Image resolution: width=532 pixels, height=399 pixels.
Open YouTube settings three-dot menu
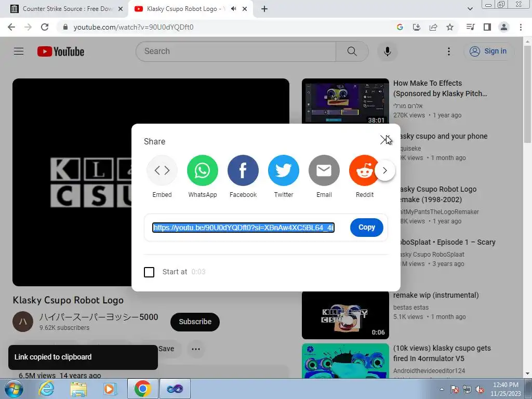click(448, 51)
